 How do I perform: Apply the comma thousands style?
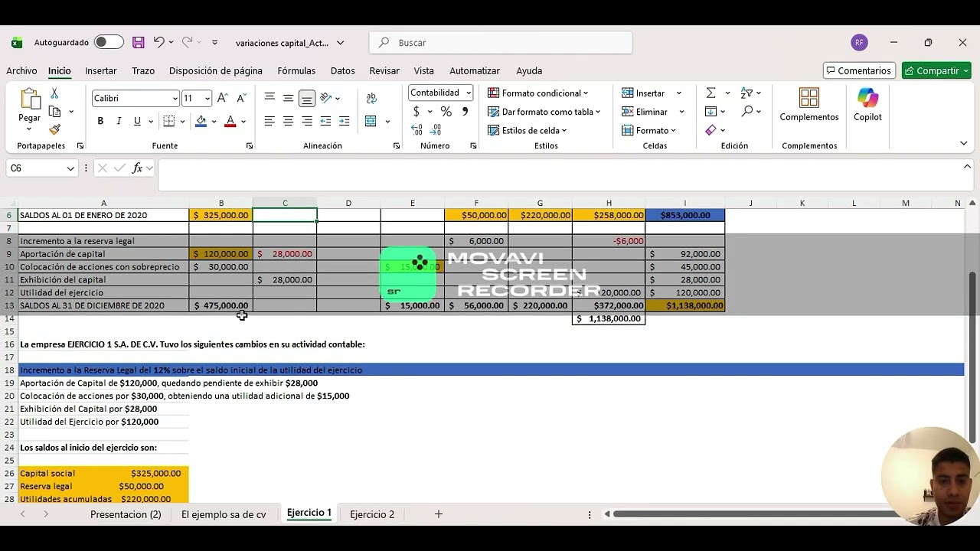(x=465, y=112)
